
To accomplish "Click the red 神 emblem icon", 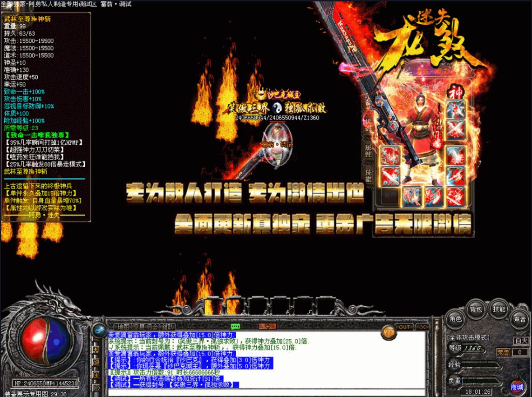I will [x=454, y=93].
